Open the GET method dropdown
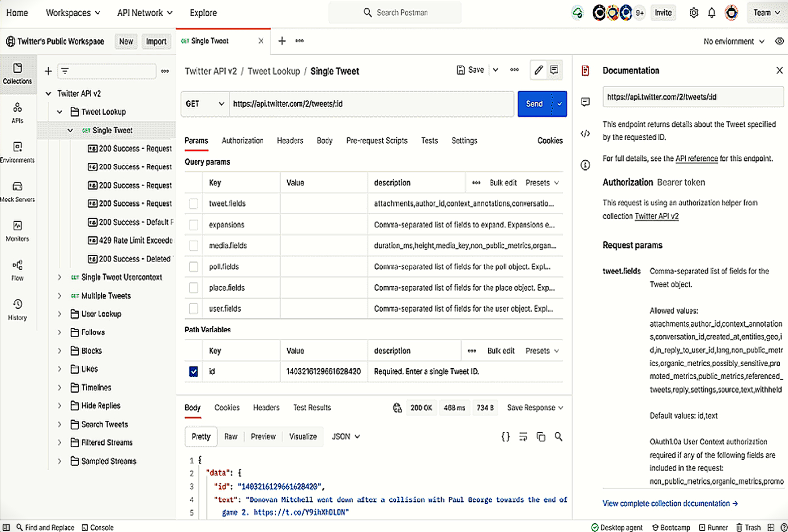The image size is (788, 532). pos(205,104)
